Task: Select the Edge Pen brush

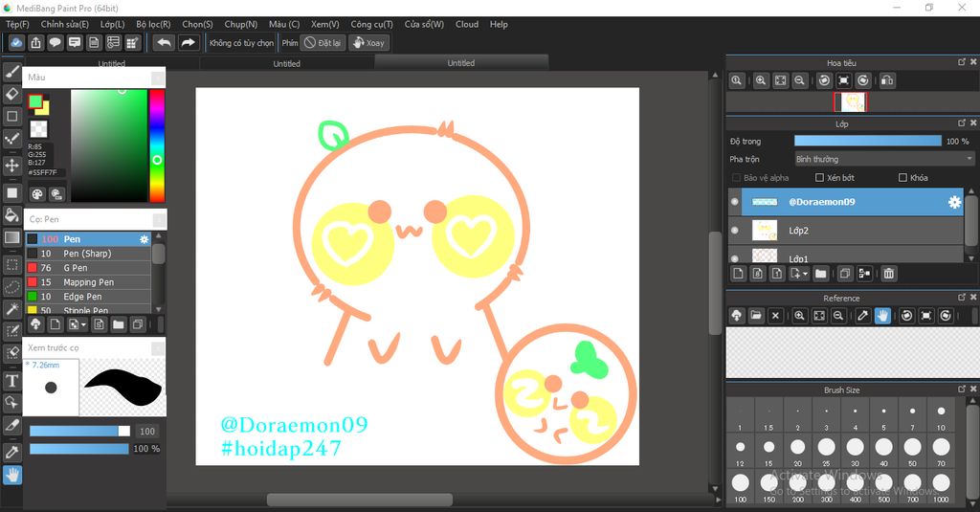Action: point(89,297)
